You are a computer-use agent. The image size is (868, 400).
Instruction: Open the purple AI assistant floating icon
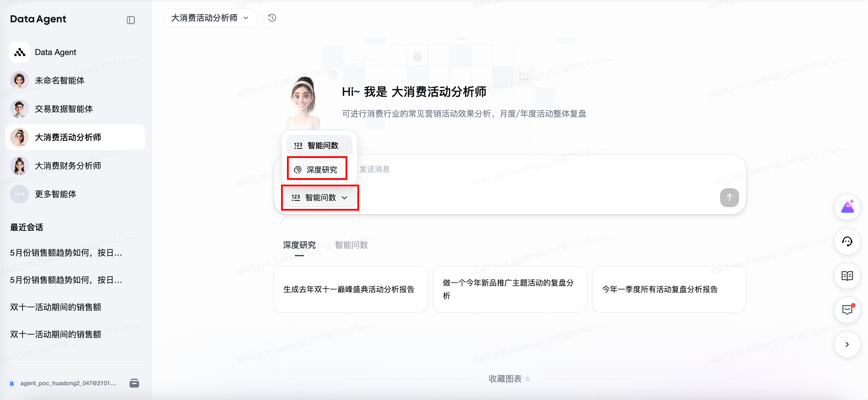[x=847, y=207]
